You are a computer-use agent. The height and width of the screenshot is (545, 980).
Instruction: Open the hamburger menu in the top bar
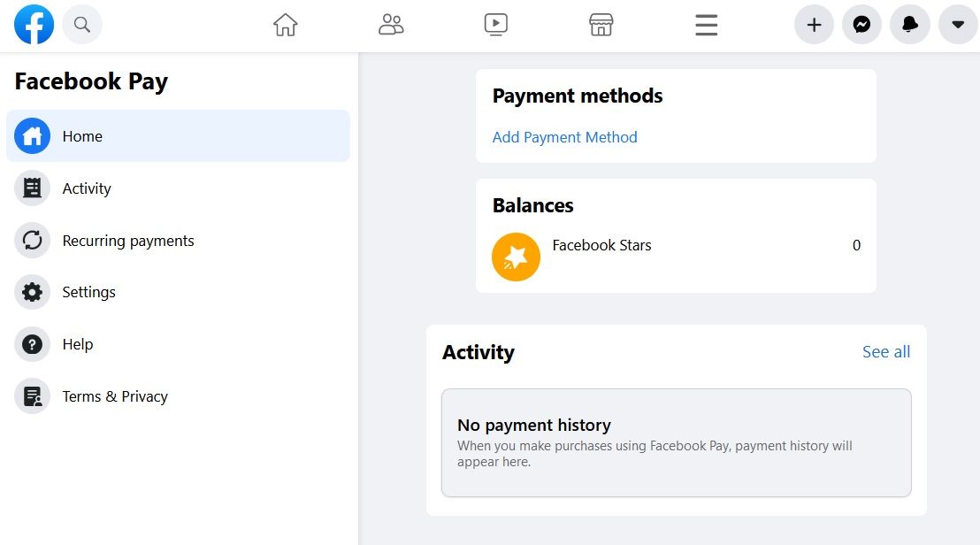[706, 24]
